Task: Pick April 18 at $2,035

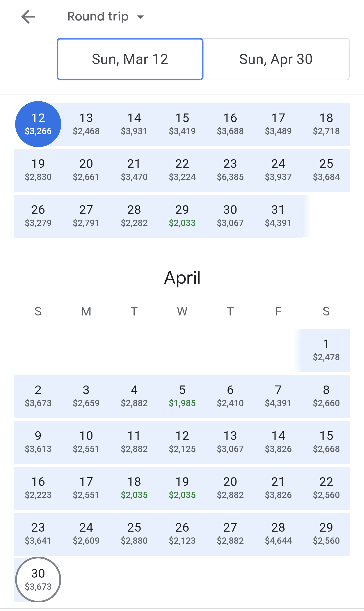Action: (x=134, y=488)
